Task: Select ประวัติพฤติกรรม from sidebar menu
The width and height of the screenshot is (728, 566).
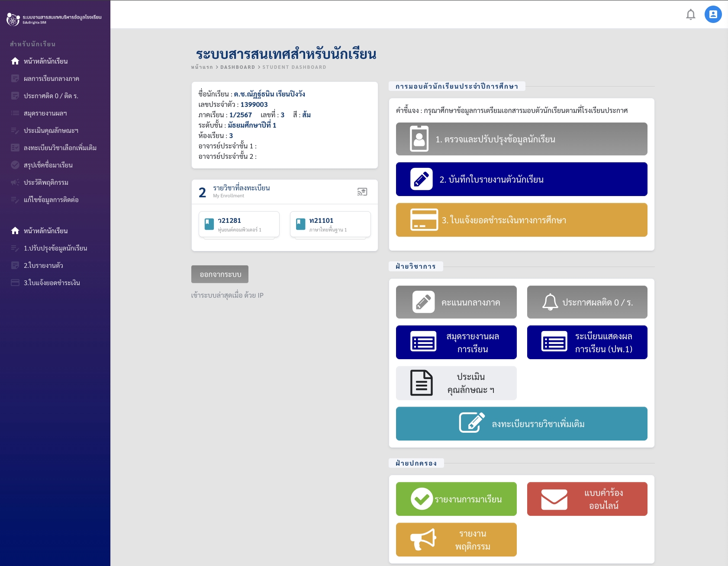Action: (x=46, y=183)
